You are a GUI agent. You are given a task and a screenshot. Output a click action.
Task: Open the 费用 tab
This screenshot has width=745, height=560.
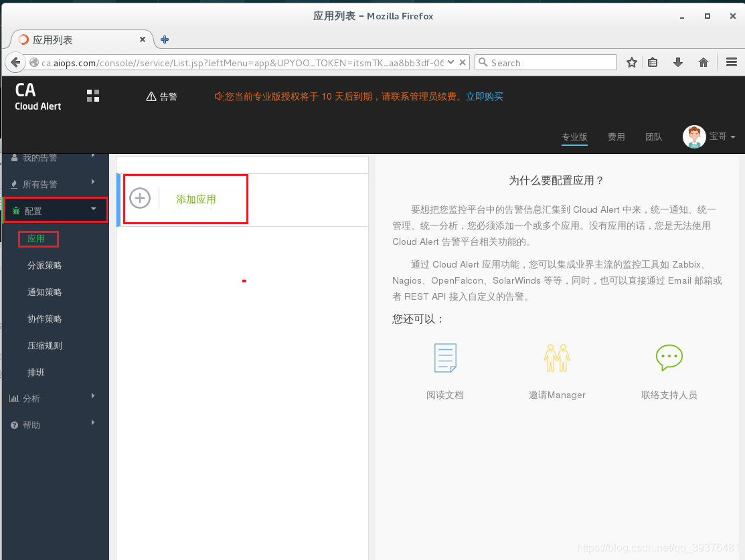point(616,136)
